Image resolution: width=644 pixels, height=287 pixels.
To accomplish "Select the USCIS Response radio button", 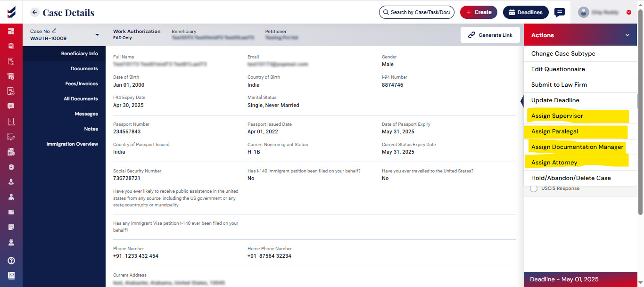I will click(534, 189).
